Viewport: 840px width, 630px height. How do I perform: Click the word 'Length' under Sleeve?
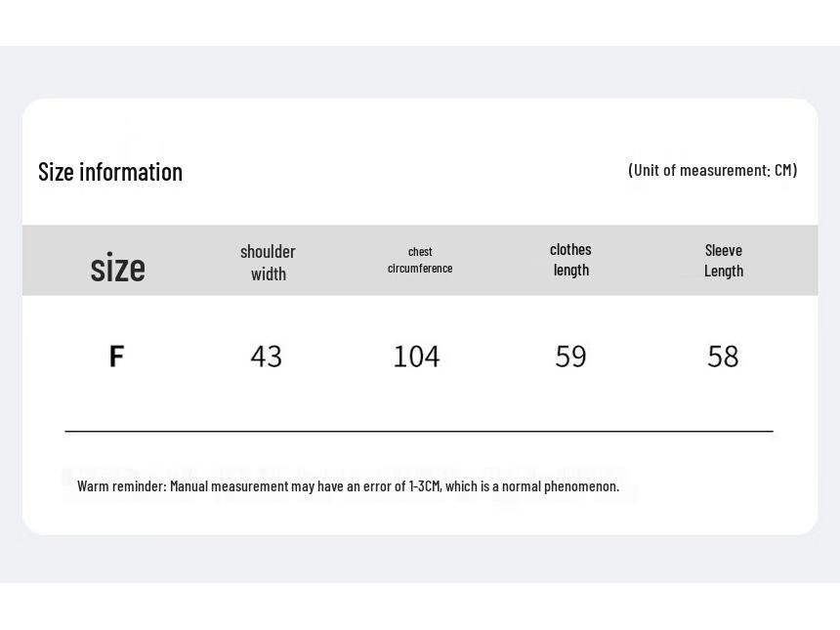[724, 272]
